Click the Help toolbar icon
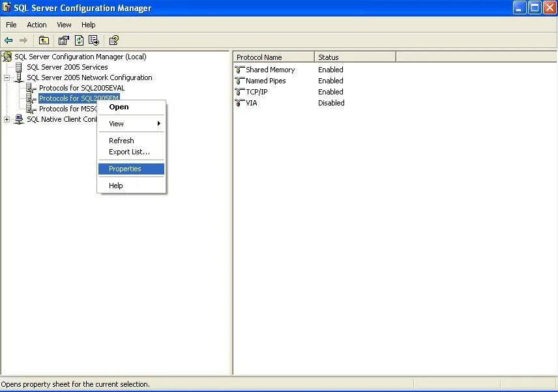Screen dimensions: 558x392 [x=114, y=40]
